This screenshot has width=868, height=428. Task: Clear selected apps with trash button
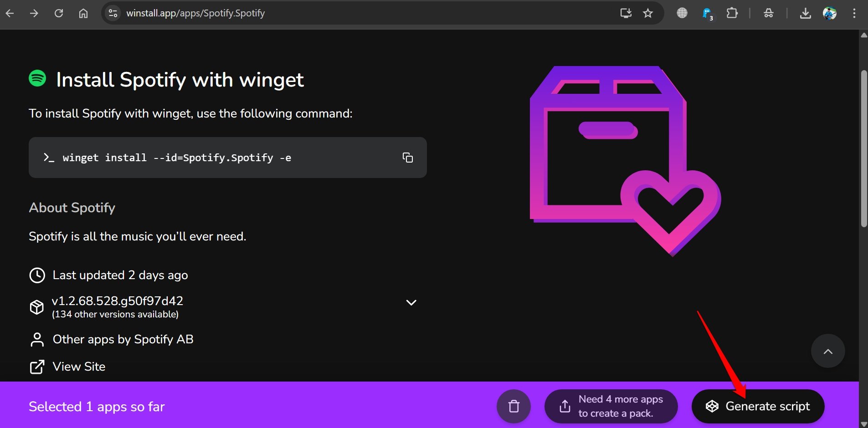click(514, 406)
